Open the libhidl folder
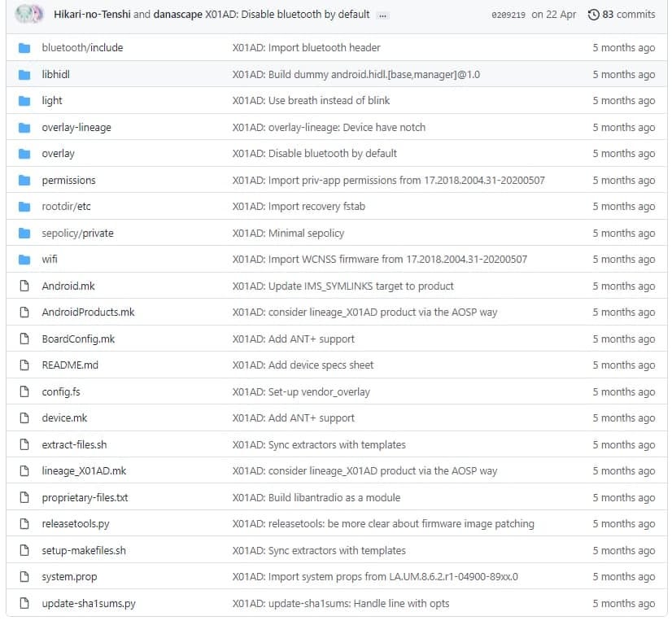672x625 pixels. click(56, 74)
